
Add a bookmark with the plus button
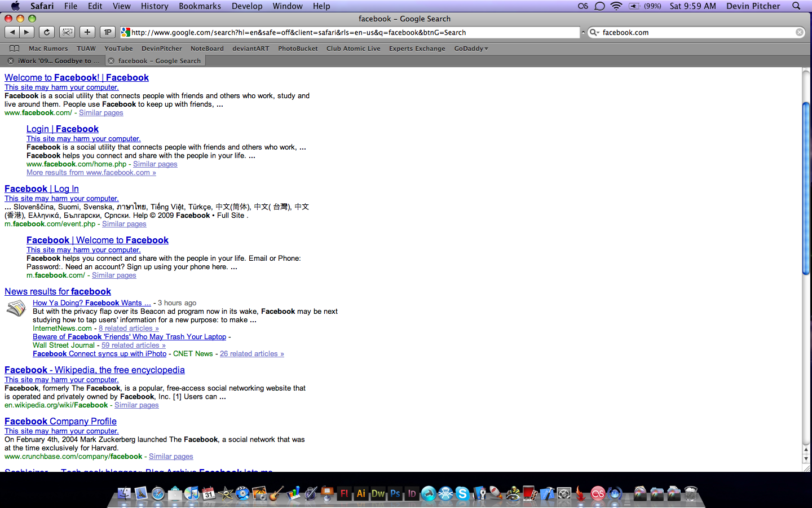tap(87, 32)
